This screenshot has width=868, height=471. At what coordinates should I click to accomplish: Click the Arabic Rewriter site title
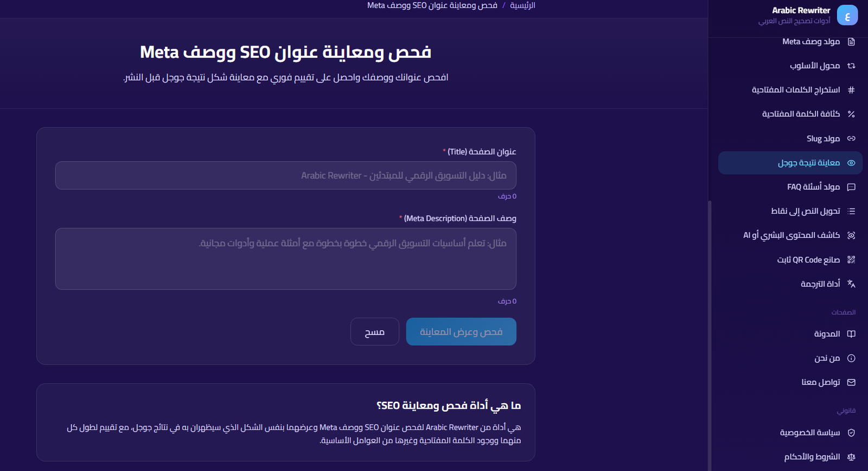pos(801,10)
